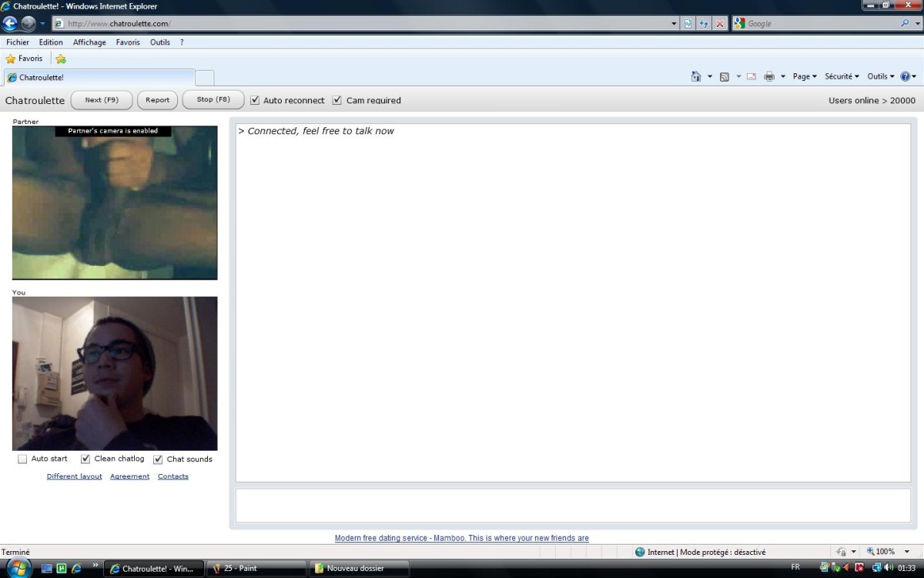The image size is (924, 578).
Task: Toggle the Chat sounds checkbox
Action: point(158,459)
